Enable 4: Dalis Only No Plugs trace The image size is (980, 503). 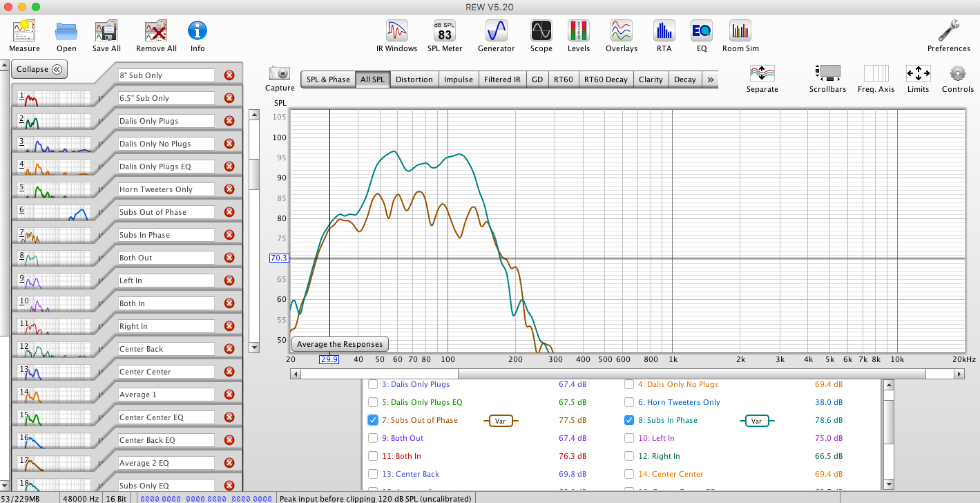629,384
